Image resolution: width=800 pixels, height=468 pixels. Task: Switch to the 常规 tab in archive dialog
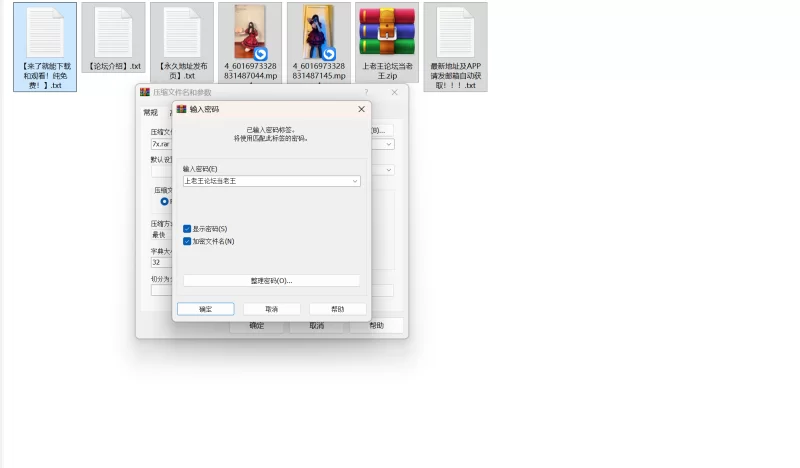[x=151, y=113]
